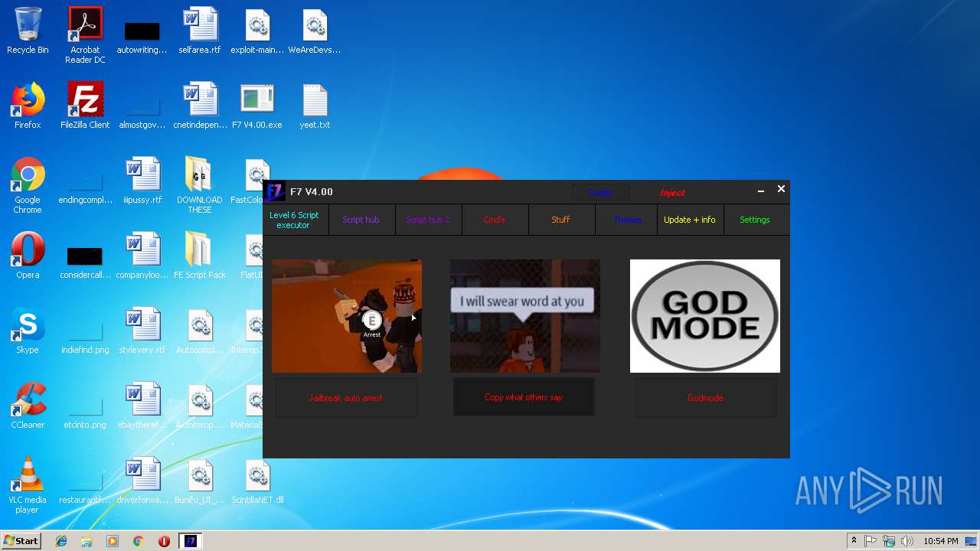Open the Settings tab in F7
The height and width of the screenshot is (551, 980).
pos(755,220)
